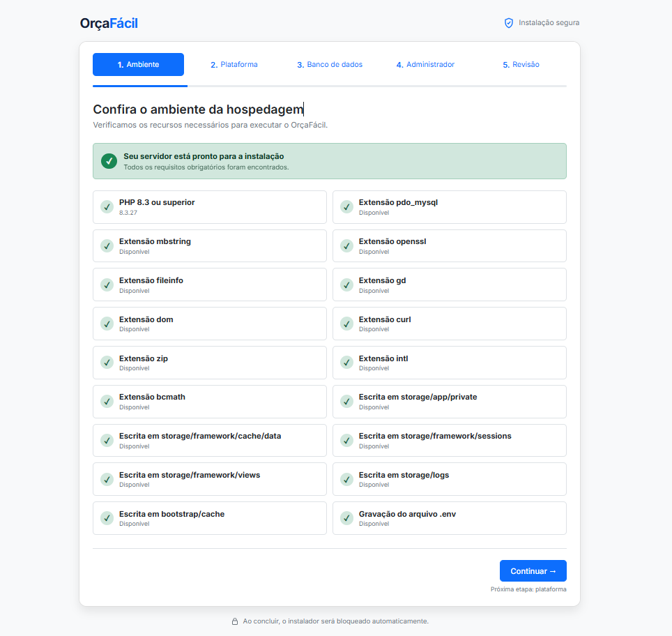Viewport: 672px width, 636px height.
Task: Click heading Confira o ambiente da hospedagem
Action: pyautogui.click(x=199, y=109)
